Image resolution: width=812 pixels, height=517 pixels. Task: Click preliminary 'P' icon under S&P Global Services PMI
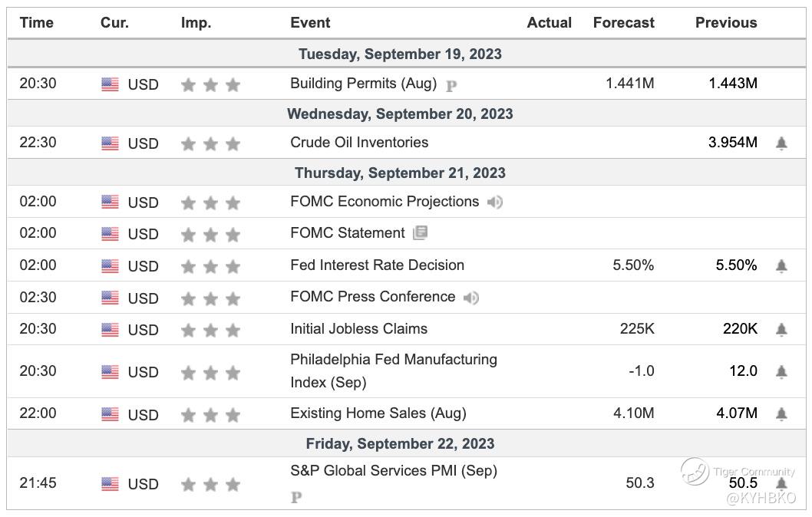(296, 498)
